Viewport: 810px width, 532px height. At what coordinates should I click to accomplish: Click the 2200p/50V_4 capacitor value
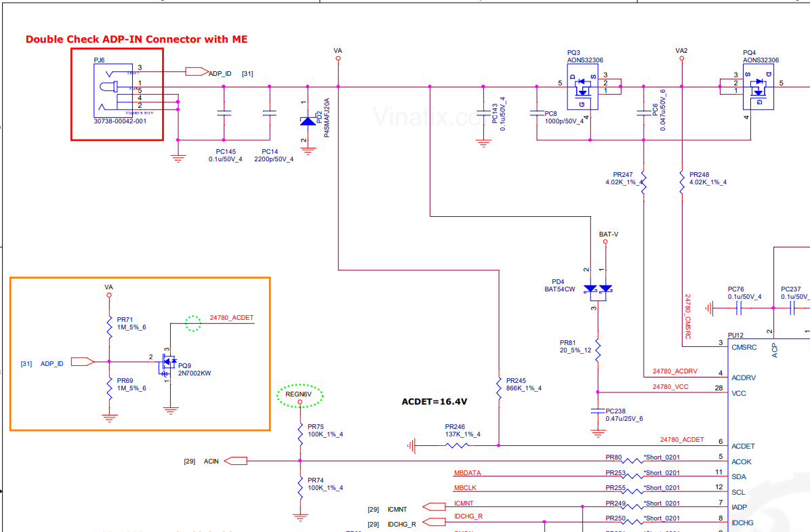coord(274,159)
